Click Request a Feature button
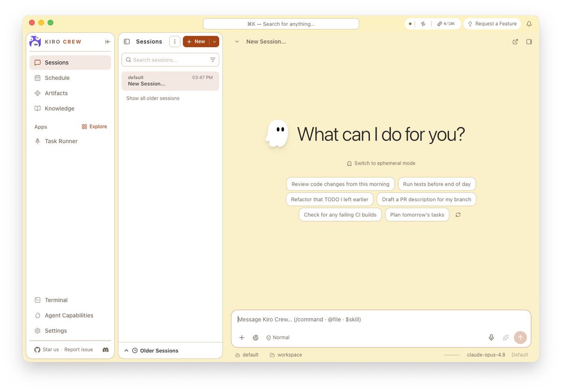 coord(492,24)
